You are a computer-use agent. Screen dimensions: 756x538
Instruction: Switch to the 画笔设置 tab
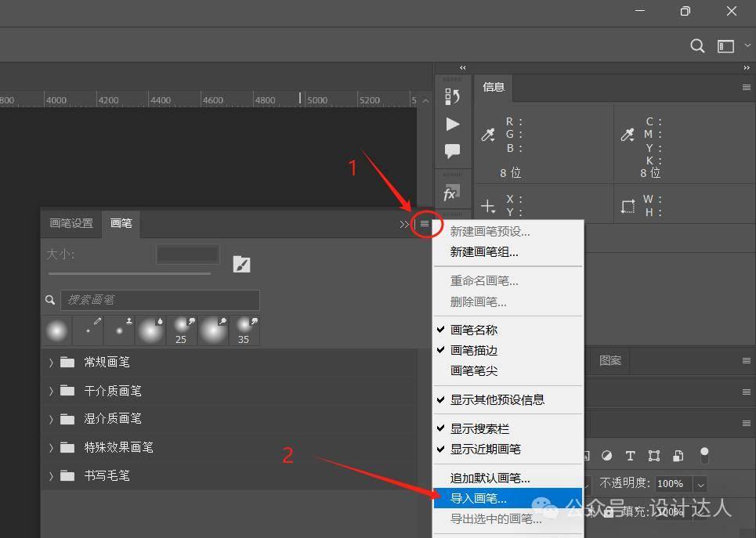coord(71,223)
